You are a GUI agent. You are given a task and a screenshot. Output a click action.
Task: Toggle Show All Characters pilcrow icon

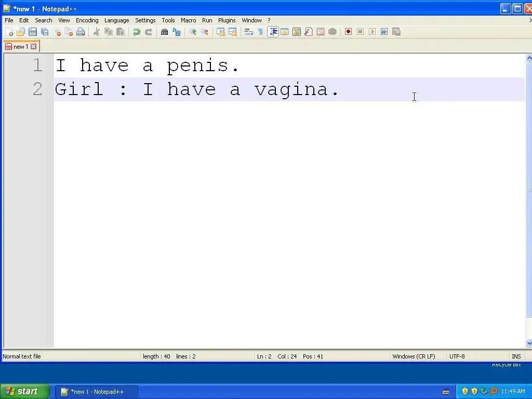[x=261, y=32]
